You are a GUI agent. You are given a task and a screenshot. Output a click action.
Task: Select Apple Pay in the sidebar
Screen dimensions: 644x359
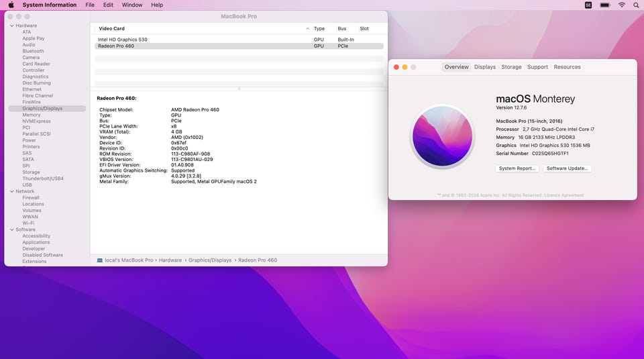pyautogui.click(x=34, y=38)
